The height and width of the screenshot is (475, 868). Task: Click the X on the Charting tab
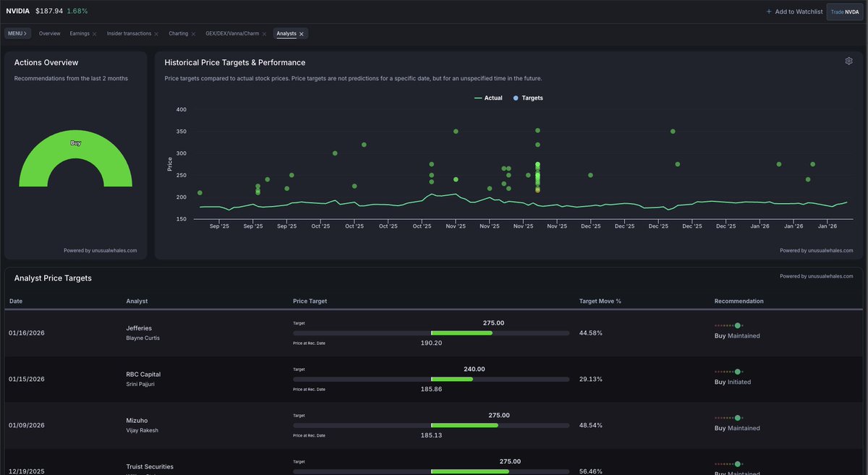click(x=193, y=34)
